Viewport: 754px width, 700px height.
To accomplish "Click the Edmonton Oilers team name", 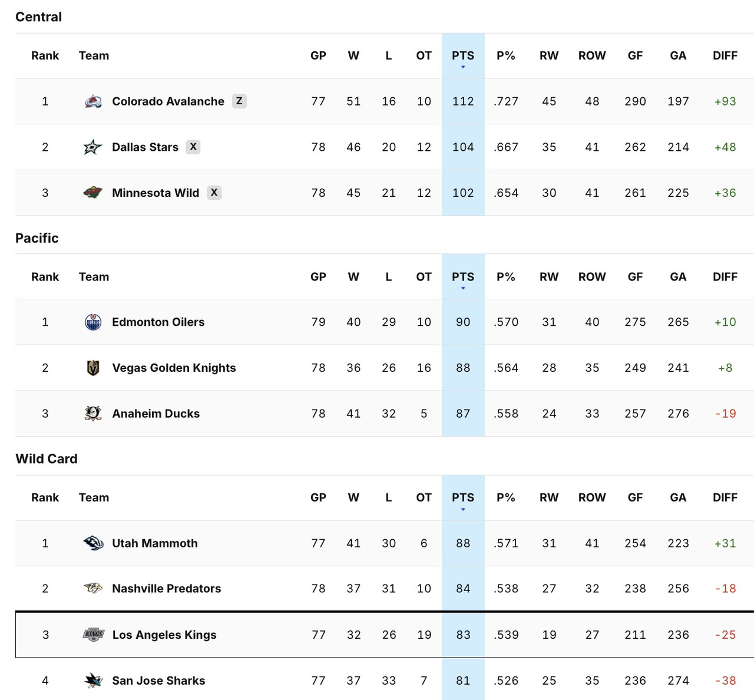I will coord(158,322).
